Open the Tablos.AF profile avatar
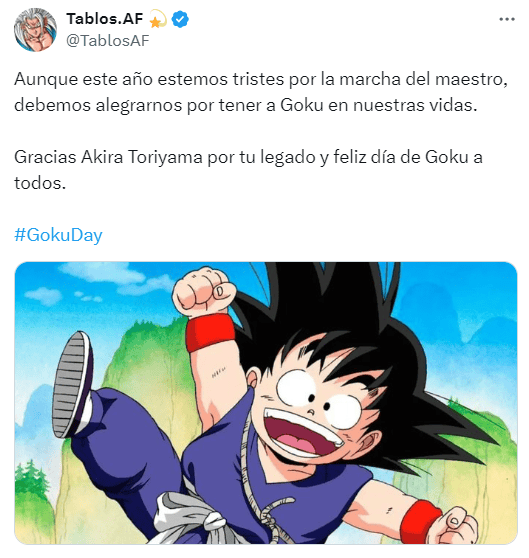This screenshot has width=529, height=558. (x=35, y=30)
